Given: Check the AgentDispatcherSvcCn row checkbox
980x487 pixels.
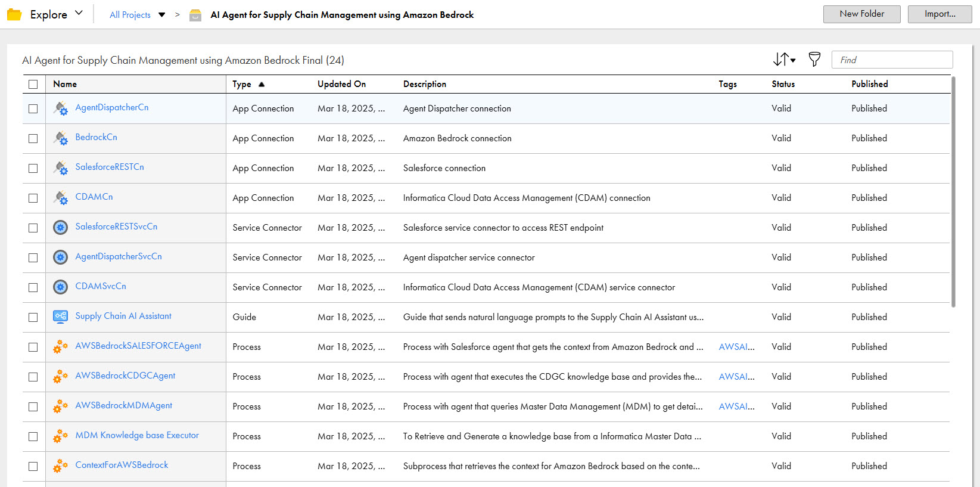Looking at the screenshot, I should 33,258.
